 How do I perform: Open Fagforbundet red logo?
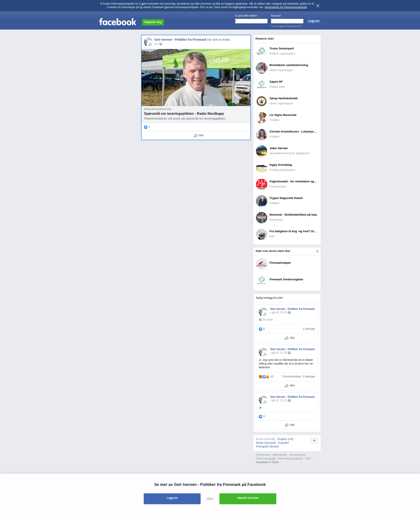click(x=262, y=184)
